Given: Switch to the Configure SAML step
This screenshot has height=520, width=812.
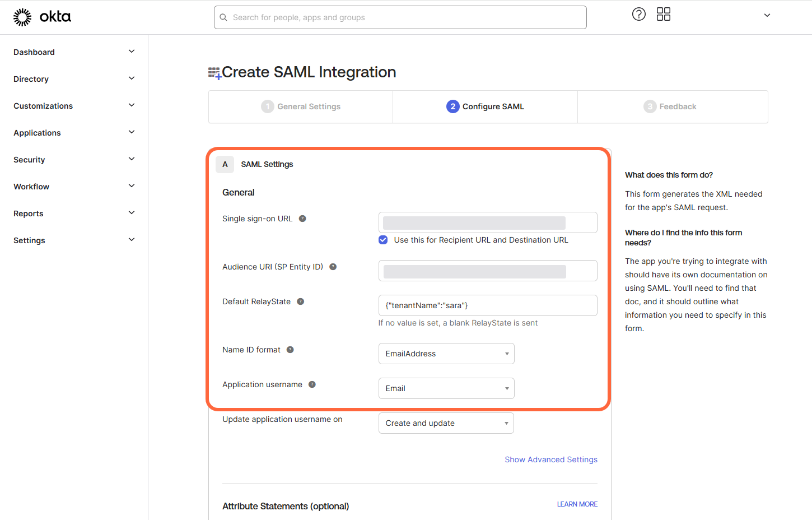Looking at the screenshot, I should point(485,106).
